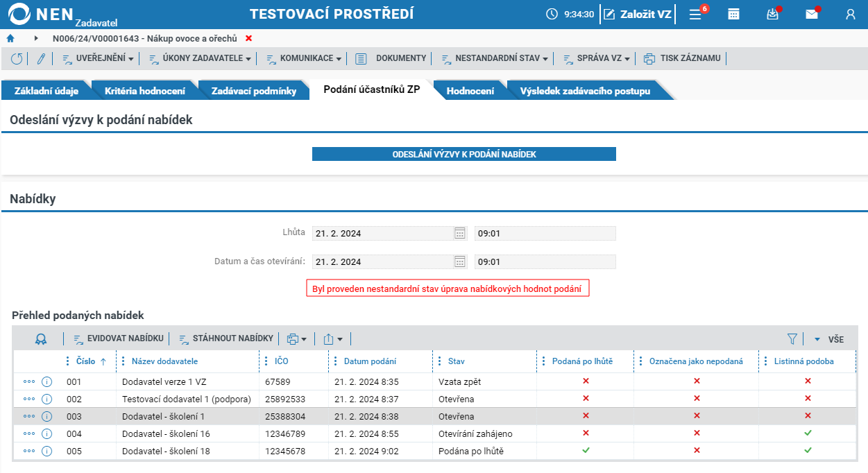Select the Podání účastníků ZP tab
Image resolution: width=868 pixels, height=473 pixels.
pyautogui.click(x=371, y=90)
